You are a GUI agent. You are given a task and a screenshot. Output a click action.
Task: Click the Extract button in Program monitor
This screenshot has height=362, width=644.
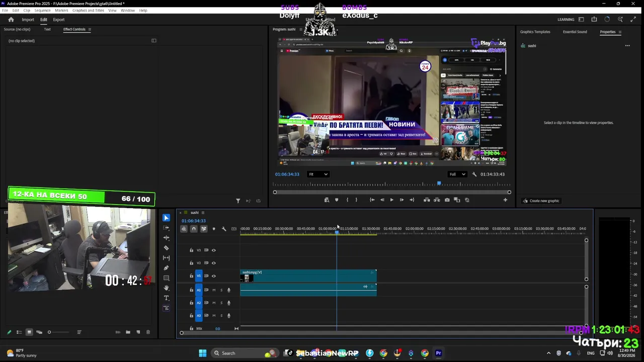(x=437, y=200)
